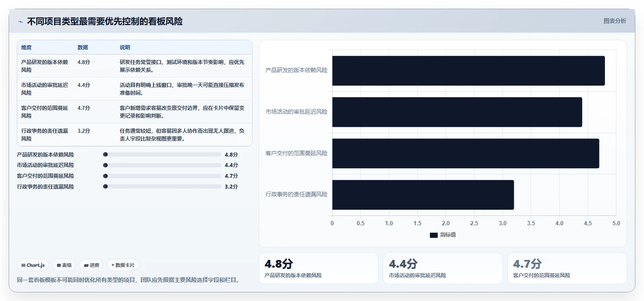
Task: Click the description starting 活动具有明确上线窗口
Action: coord(182,89)
